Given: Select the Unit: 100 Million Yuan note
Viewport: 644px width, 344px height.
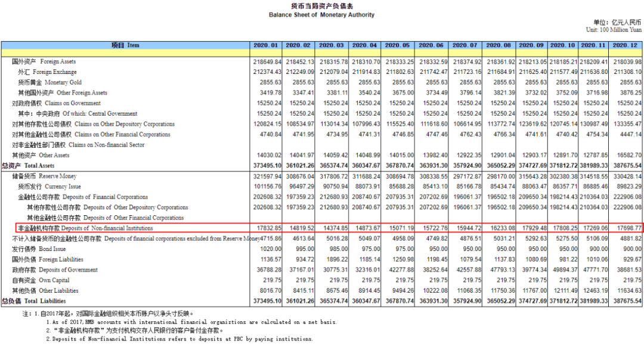Looking at the screenshot, I should [x=614, y=28].
